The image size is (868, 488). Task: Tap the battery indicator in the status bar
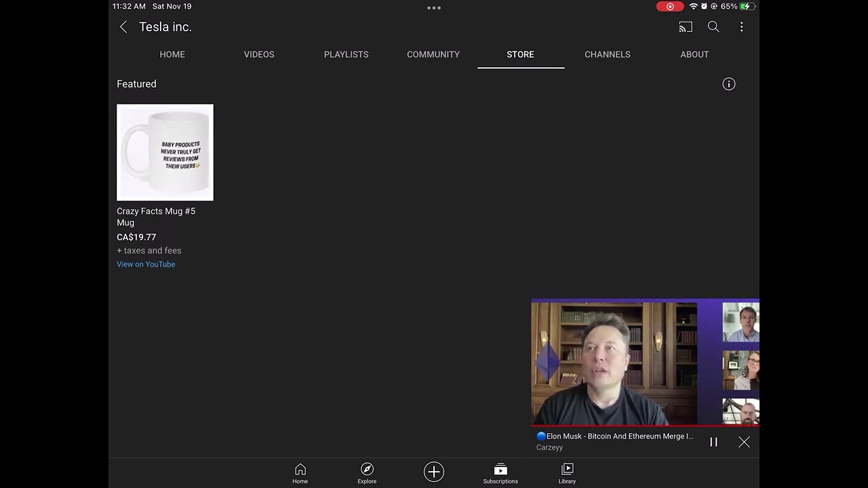pos(747,7)
